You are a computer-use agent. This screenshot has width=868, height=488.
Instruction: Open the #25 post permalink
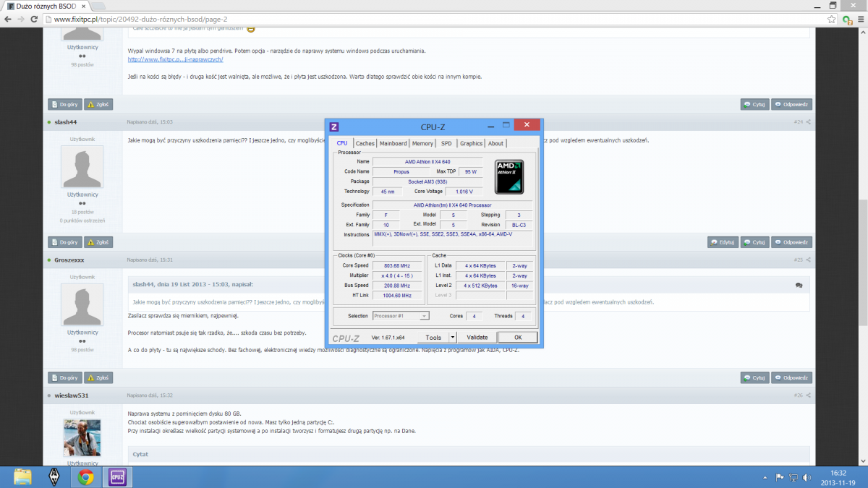pos(799,260)
